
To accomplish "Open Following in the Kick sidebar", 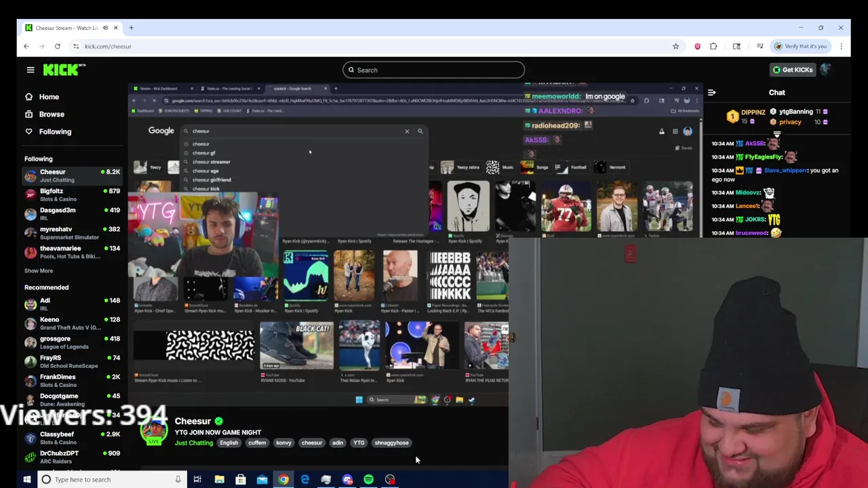I will click(x=55, y=131).
